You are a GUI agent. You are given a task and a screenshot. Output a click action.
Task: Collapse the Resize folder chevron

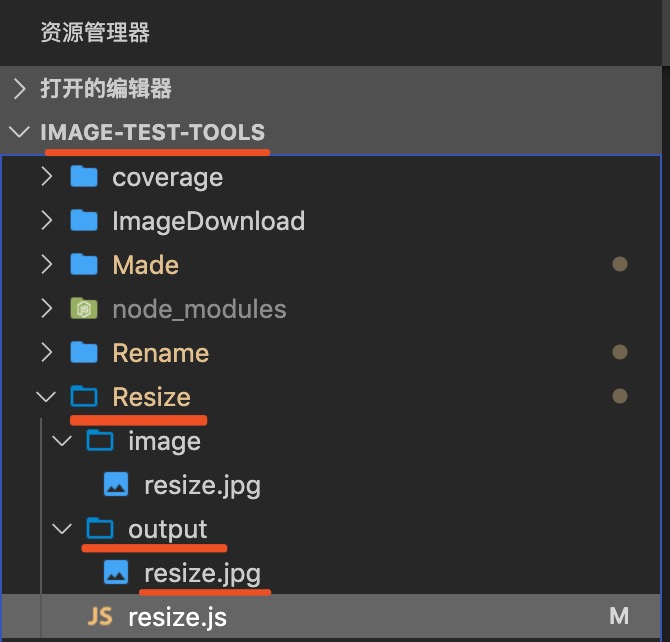[x=46, y=396]
